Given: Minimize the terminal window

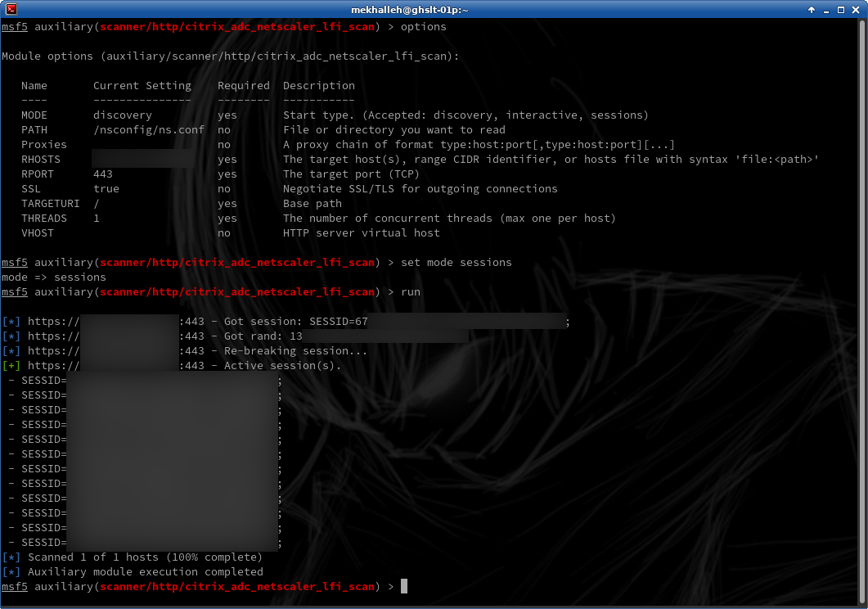Looking at the screenshot, I should tap(826, 10).
